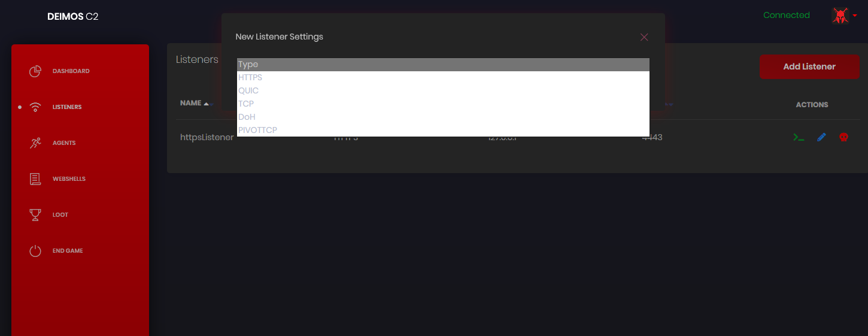Open the Loot trophy icon
Viewport: 868px width, 336px height.
pos(35,215)
